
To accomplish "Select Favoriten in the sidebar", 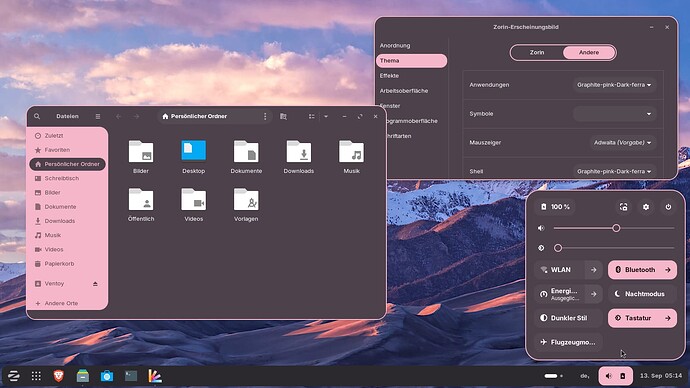I will (x=67, y=150).
